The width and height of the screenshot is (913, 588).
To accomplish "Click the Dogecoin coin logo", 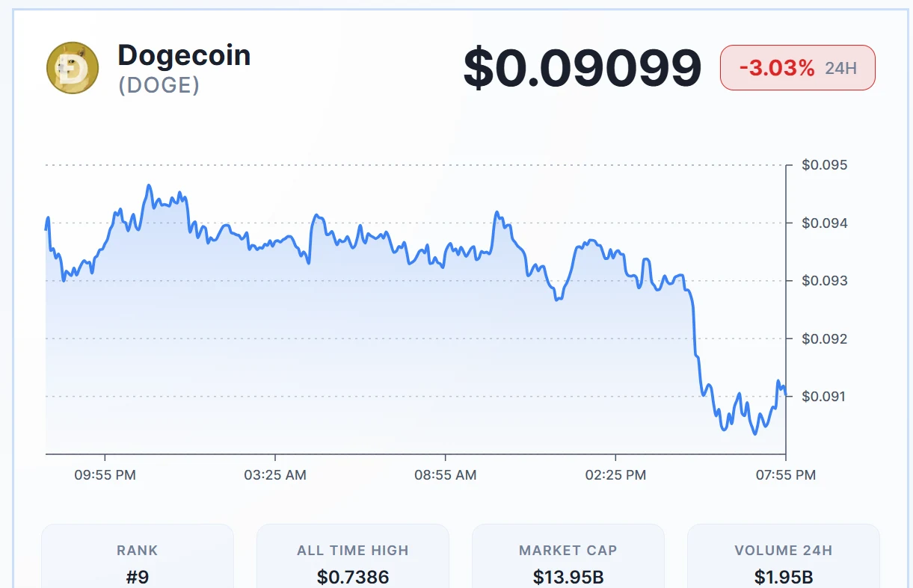I will click(x=73, y=68).
